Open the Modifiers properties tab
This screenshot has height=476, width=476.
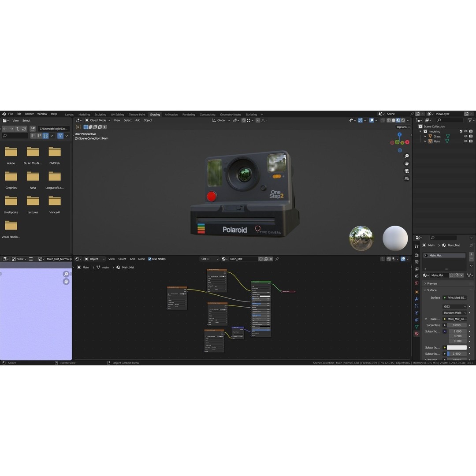416,299
